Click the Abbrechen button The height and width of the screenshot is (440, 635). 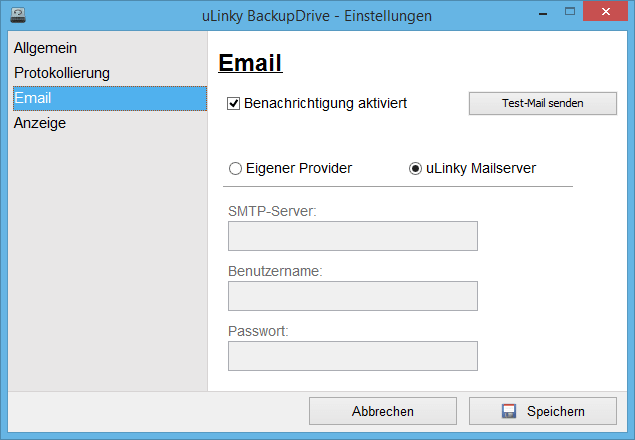(x=383, y=411)
